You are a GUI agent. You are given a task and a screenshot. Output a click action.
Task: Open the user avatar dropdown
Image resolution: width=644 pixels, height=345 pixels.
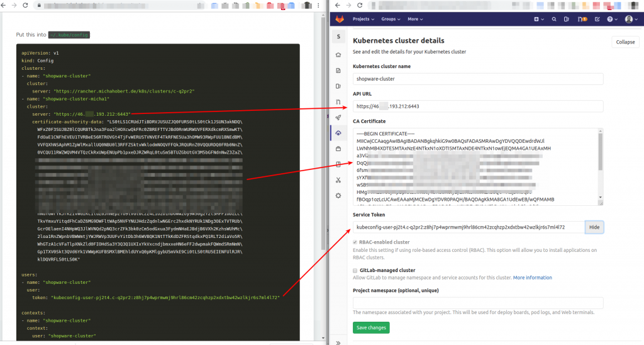631,20
